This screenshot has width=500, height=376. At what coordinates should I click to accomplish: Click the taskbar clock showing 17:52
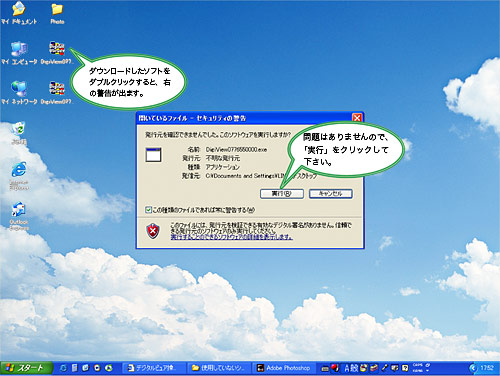[x=487, y=368]
